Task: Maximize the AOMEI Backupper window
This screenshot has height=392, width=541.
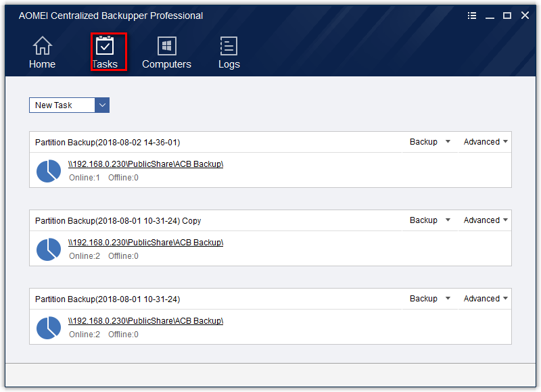Action: pyautogui.click(x=507, y=16)
